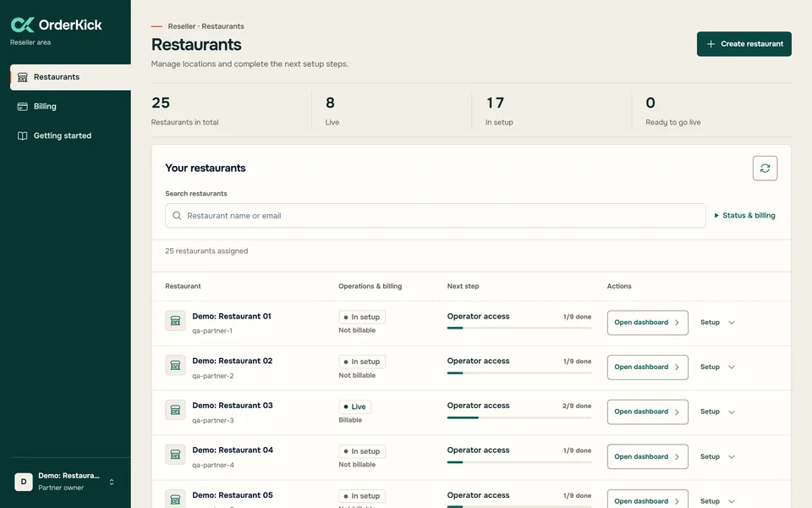
Task: Click the Billable label under Restaurant 03
Action: 350,420
